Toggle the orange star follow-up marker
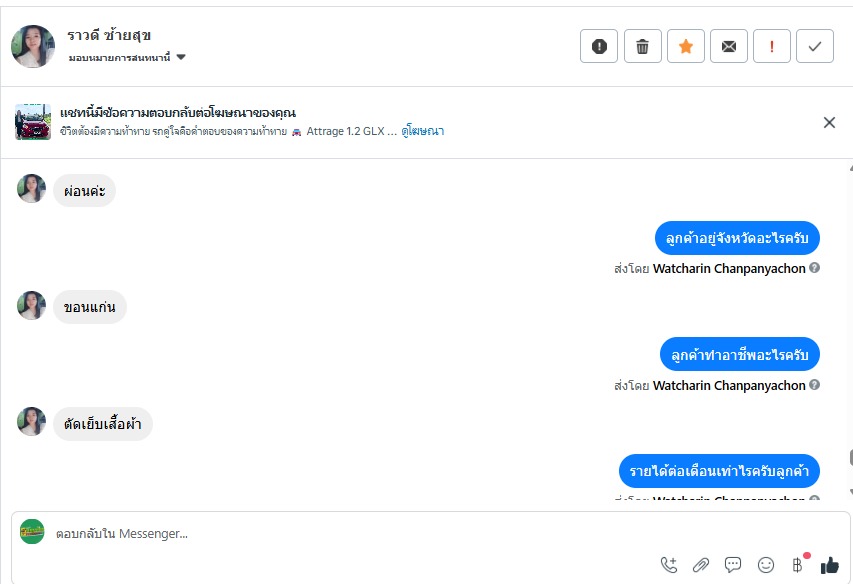853x584 pixels. (686, 46)
